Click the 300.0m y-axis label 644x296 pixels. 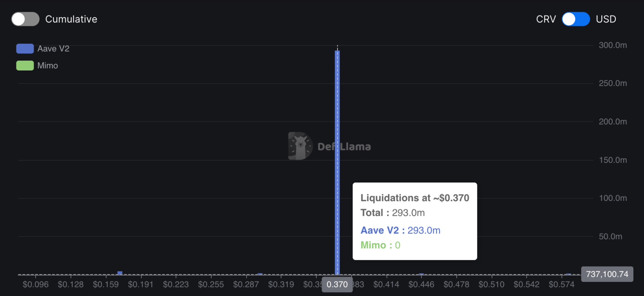click(613, 45)
